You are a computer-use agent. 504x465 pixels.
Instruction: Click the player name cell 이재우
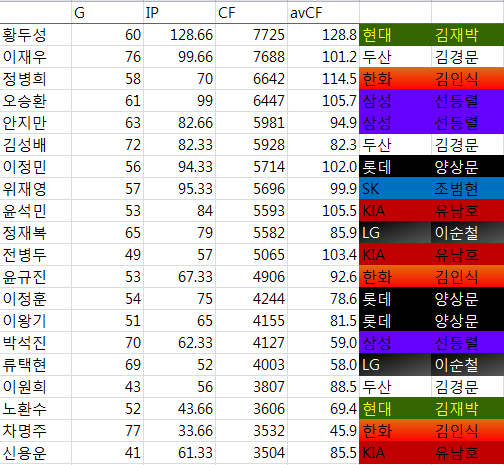pyautogui.click(x=36, y=57)
